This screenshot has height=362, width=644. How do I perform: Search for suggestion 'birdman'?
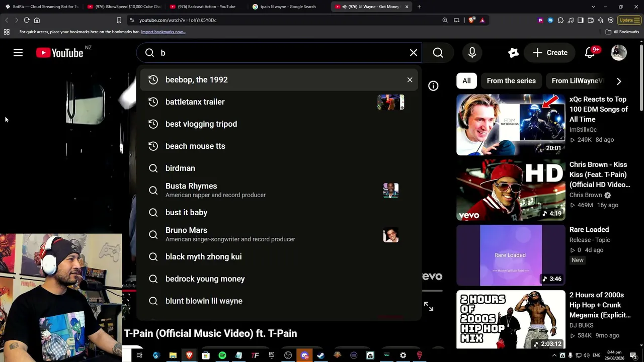point(279,168)
